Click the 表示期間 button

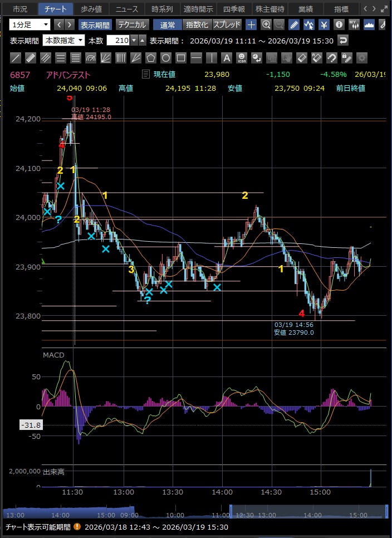[95, 25]
